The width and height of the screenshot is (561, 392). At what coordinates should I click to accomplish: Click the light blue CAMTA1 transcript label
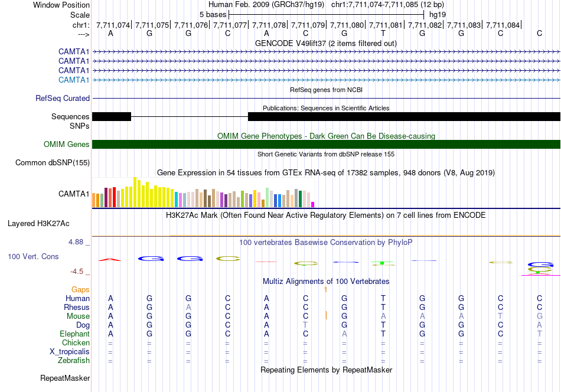pos(74,80)
